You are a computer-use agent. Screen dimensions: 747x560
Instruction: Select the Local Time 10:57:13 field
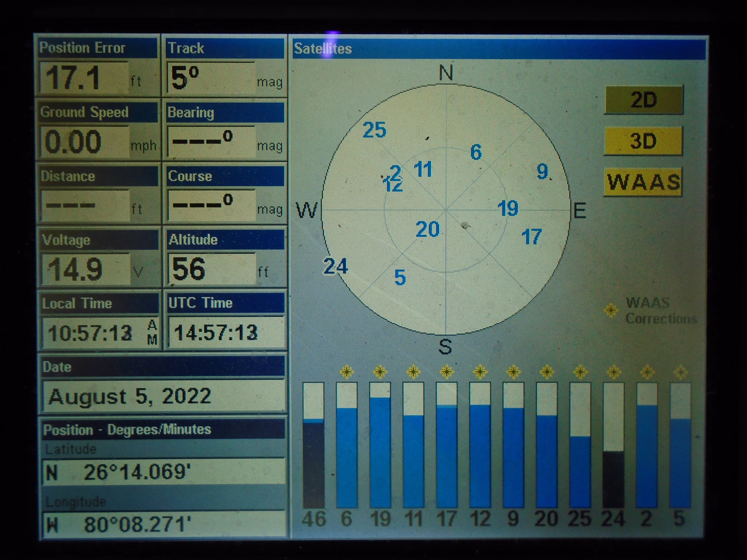[x=100, y=333]
